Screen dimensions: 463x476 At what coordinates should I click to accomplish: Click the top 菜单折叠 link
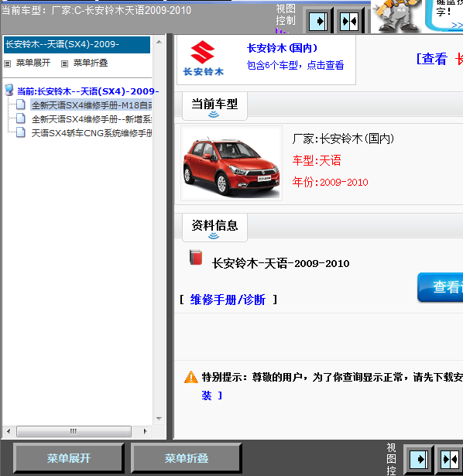tap(91, 63)
